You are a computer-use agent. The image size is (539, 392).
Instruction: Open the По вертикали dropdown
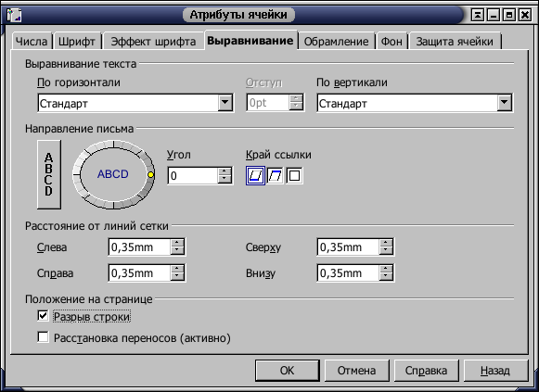click(505, 102)
